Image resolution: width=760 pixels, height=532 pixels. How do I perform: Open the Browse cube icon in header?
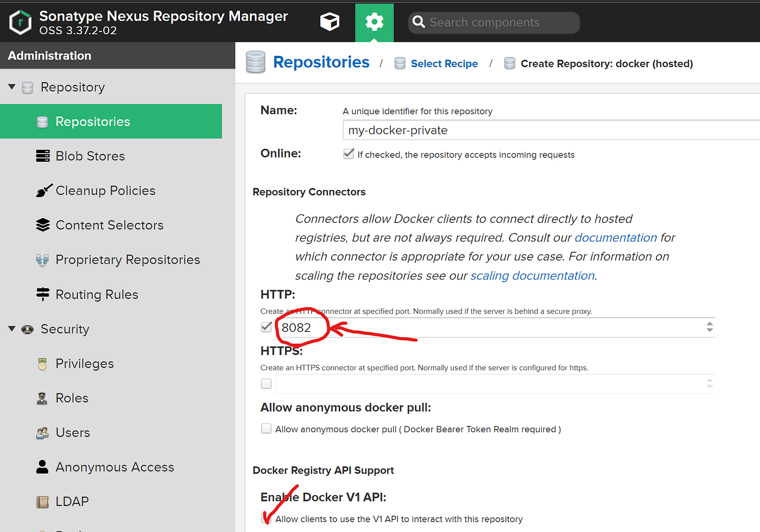coord(330,22)
